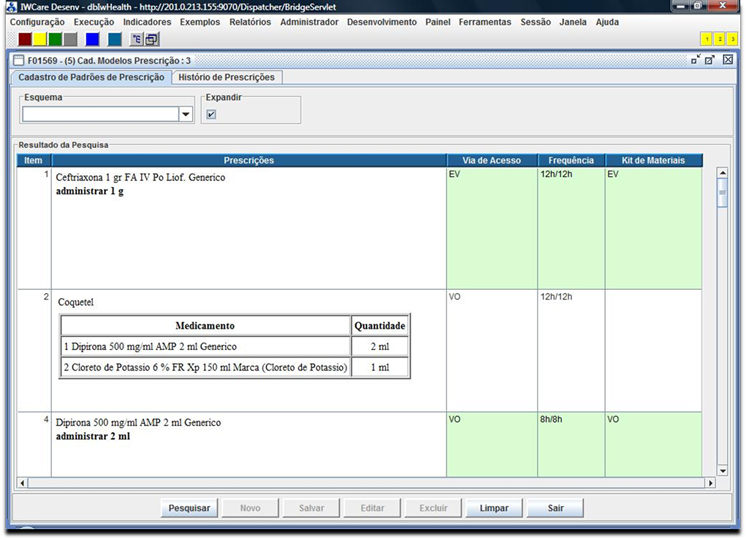Viewport: 746px width, 540px height.
Task: Click the gray square toolbar icon
Action: coord(70,39)
